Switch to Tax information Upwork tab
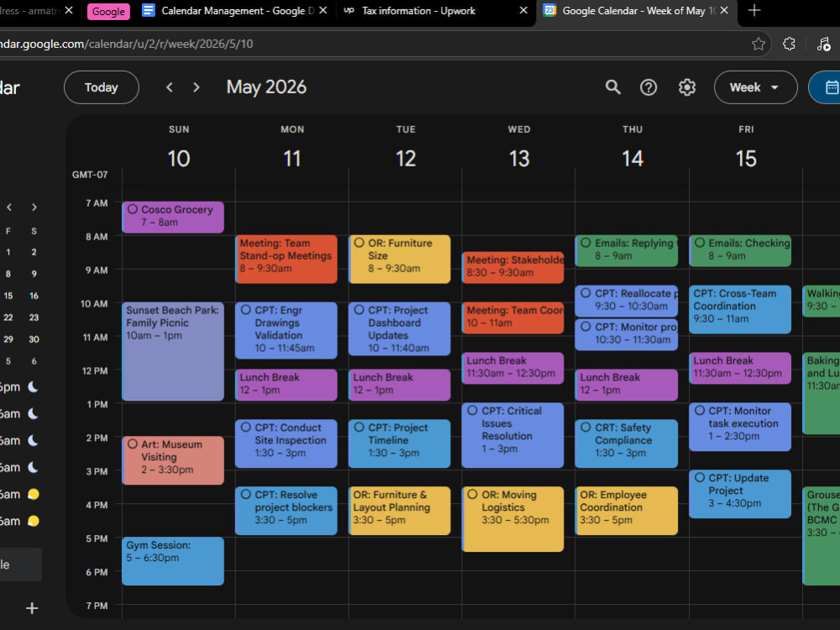The width and height of the screenshot is (840, 630). click(434, 10)
